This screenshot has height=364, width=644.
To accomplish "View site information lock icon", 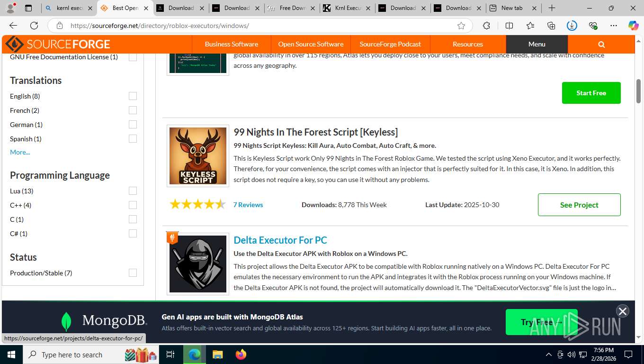I will pyautogui.click(x=59, y=26).
